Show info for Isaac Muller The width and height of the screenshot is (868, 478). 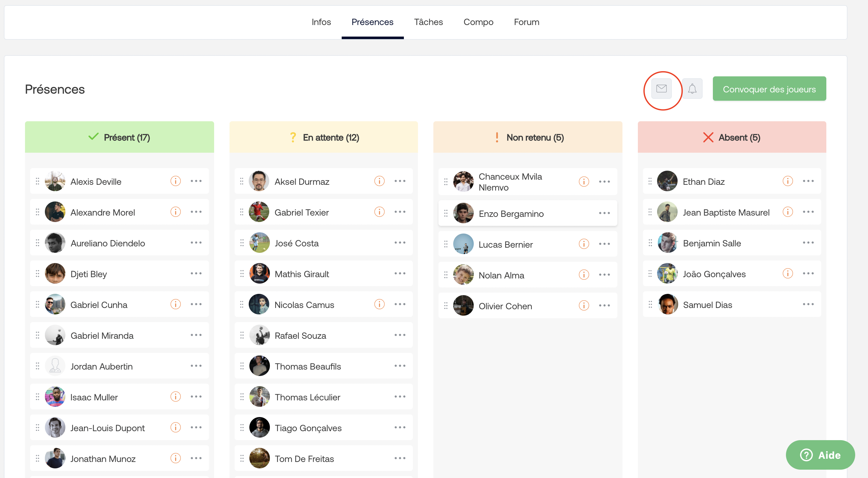tap(176, 397)
